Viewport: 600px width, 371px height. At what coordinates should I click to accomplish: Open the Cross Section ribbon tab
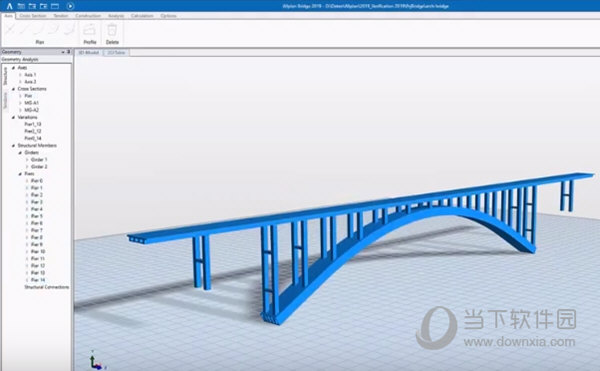click(33, 16)
